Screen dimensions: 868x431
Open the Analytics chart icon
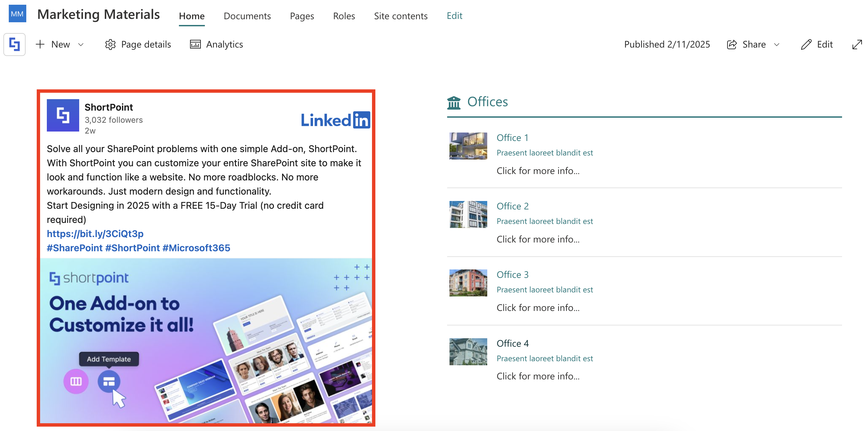[195, 45]
